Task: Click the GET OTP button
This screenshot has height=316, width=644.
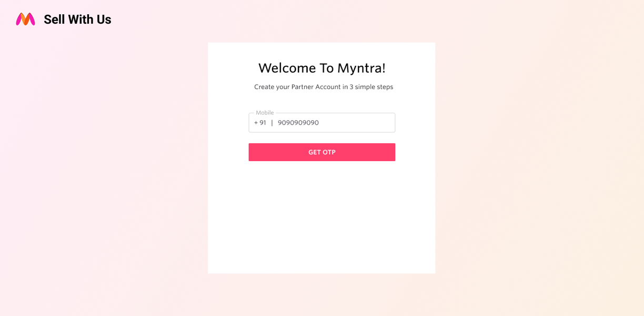Action: tap(322, 152)
